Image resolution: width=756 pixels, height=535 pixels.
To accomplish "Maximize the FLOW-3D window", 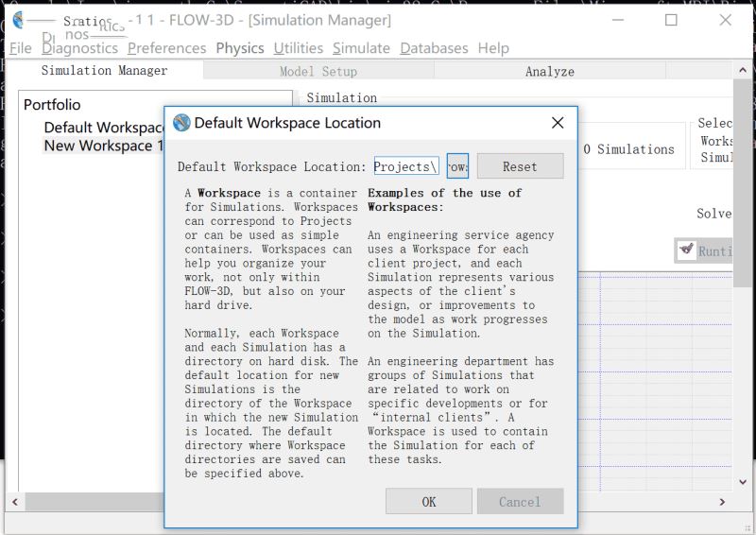I will (x=671, y=20).
